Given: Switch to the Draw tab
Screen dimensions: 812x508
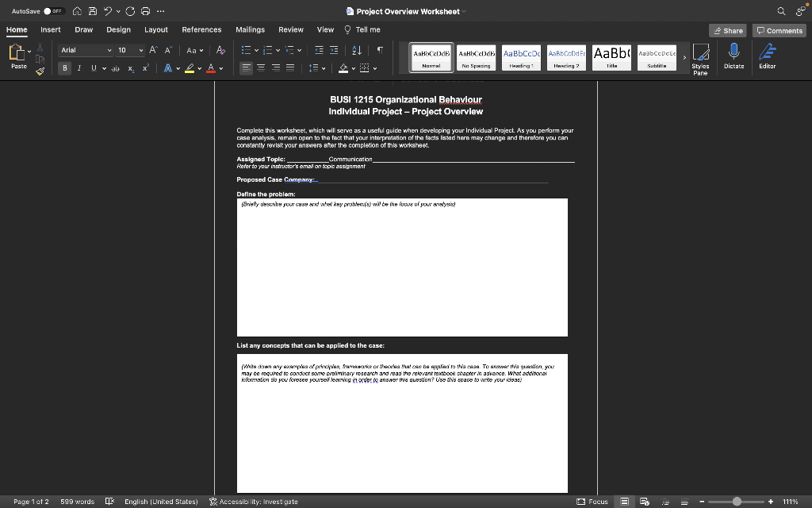Looking at the screenshot, I should pos(84,29).
